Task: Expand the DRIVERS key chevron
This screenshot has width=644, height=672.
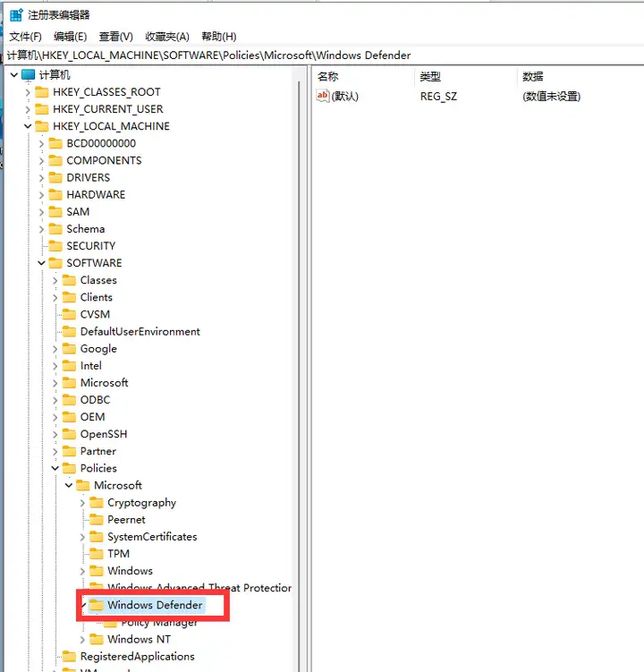Action: pyautogui.click(x=41, y=178)
